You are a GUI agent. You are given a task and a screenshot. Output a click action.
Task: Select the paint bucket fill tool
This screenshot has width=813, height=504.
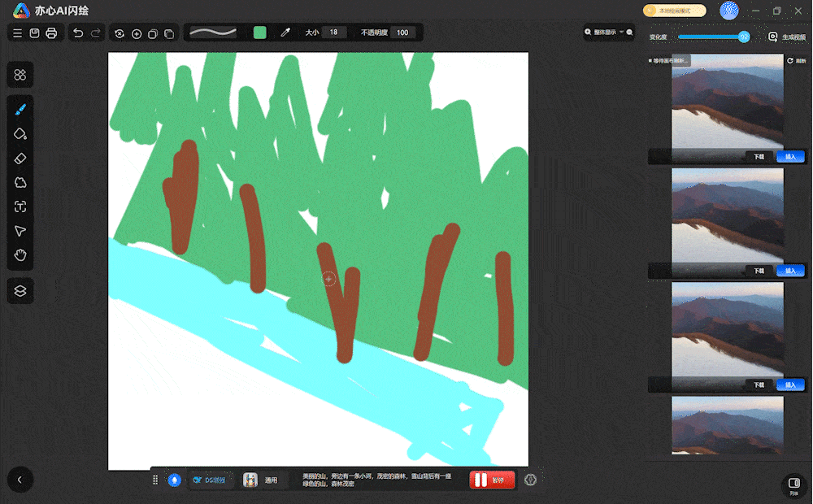21,133
